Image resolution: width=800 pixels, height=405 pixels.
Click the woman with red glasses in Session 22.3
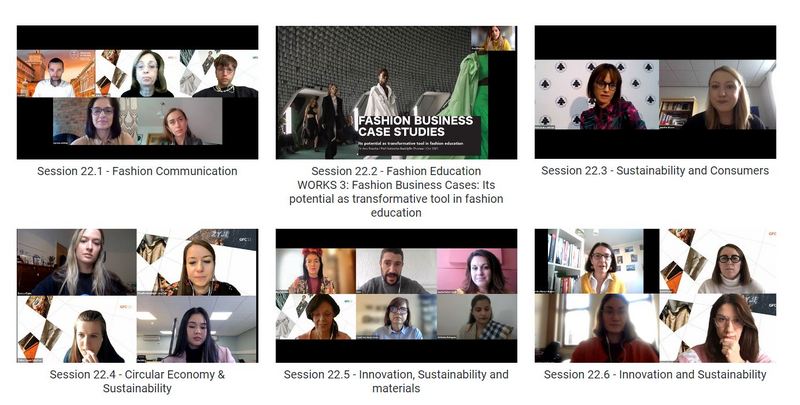(597, 94)
